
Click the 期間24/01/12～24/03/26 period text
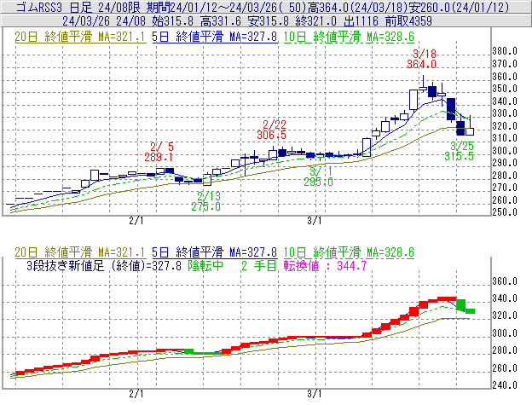(x=211, y=7)
